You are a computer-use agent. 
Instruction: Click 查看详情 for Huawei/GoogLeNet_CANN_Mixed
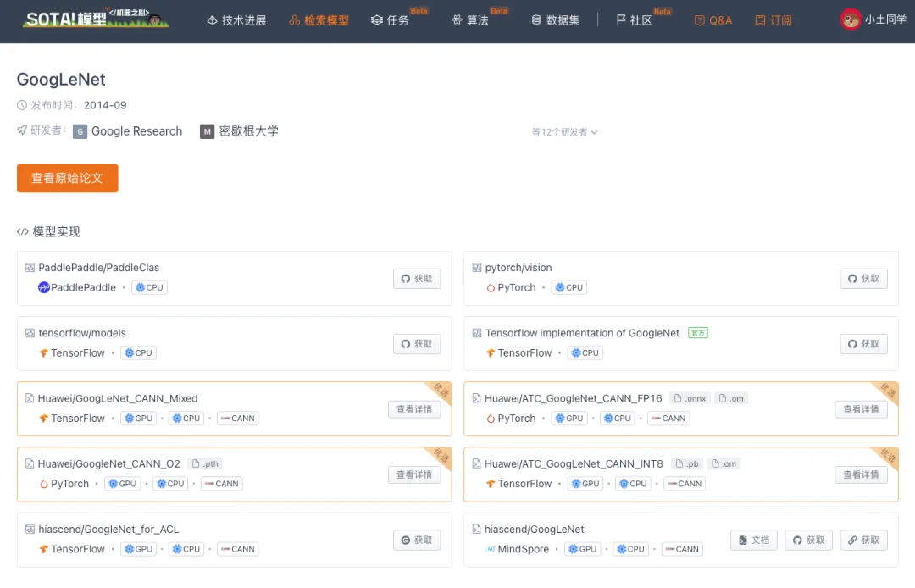tap(414, 409)
